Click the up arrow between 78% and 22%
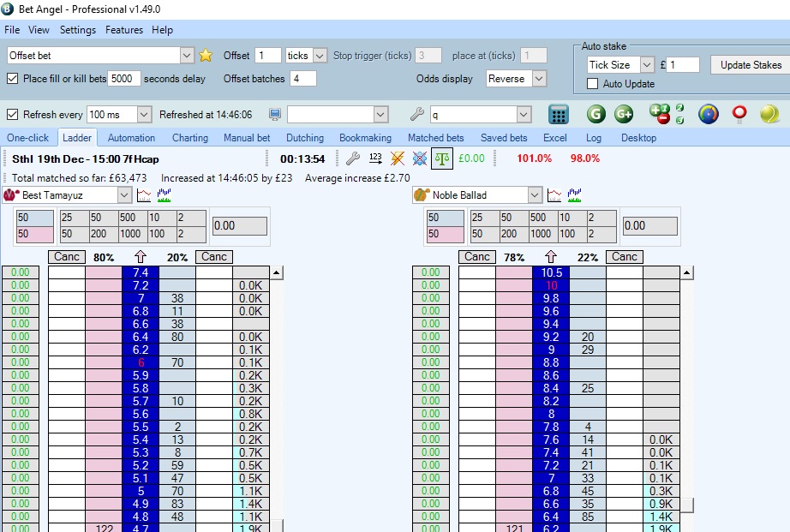790x532 pixels. coord(551,257)
